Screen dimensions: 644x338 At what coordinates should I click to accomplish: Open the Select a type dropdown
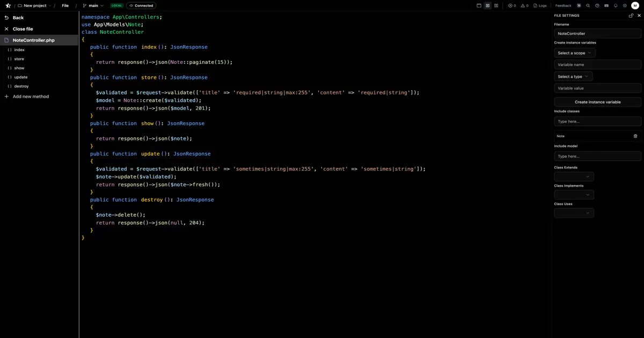[573, 76]
